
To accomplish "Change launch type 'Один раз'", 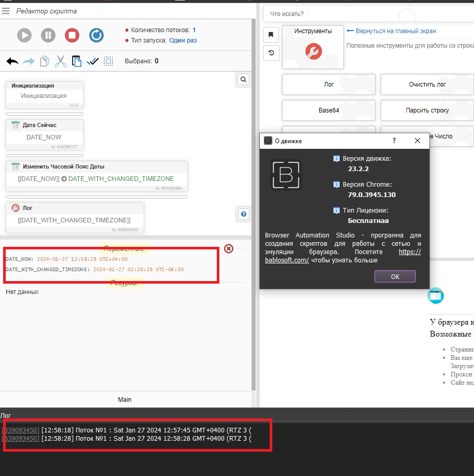I will click(183, 40).
